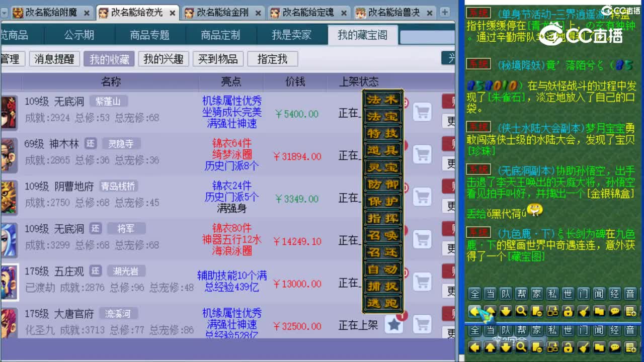Image resolution: width=644 pixels, height=362 pixels.
Task: Select 自动 in the battle menu
Action: pyautogui.click(x=383, y=269)
